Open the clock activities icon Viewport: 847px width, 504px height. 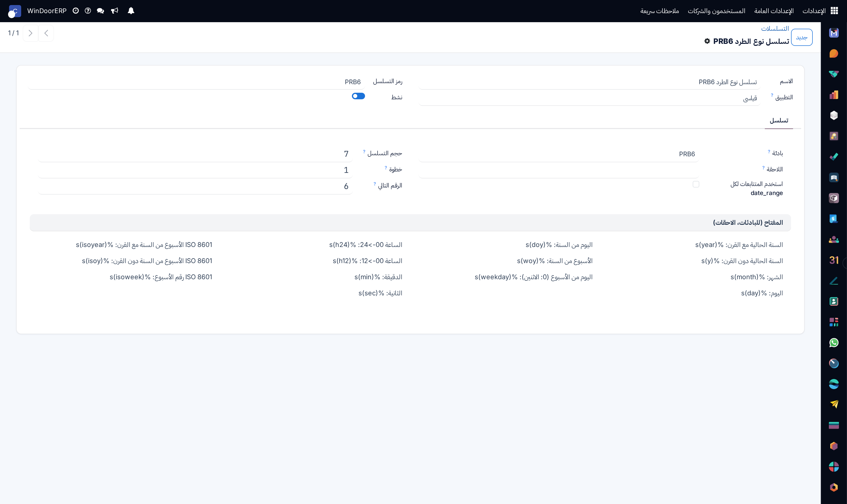[x=76, y=11]
